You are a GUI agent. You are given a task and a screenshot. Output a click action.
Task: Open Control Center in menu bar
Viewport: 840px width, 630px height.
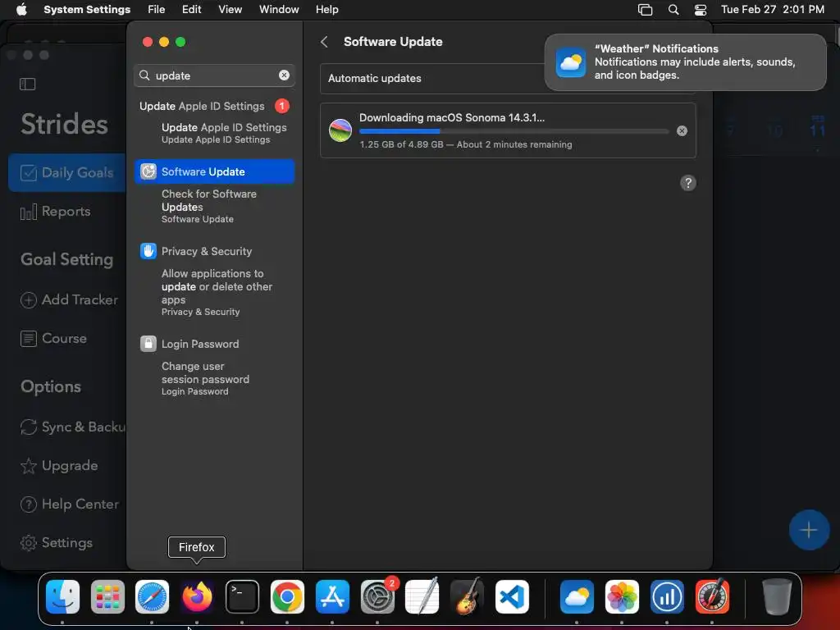701,10
